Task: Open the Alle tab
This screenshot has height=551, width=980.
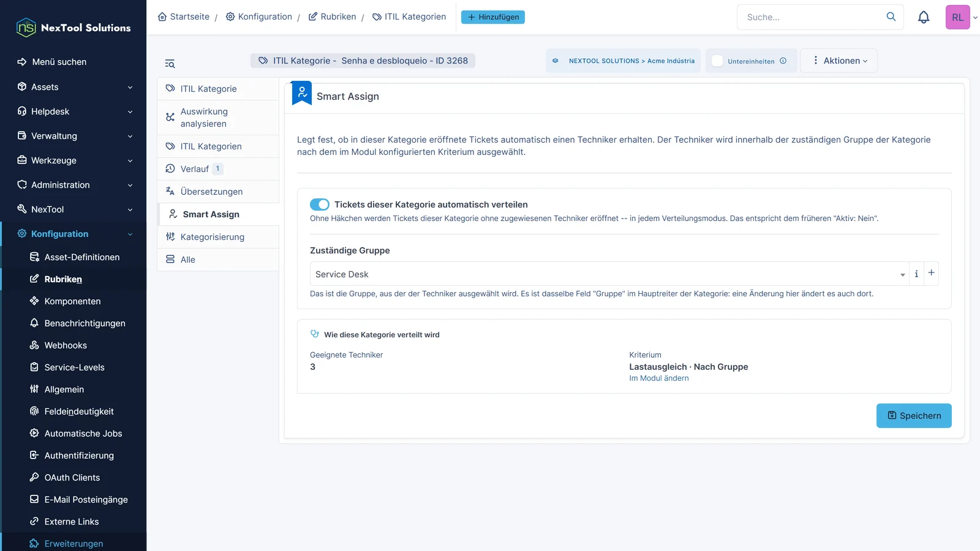Action: tap(218, 260)
